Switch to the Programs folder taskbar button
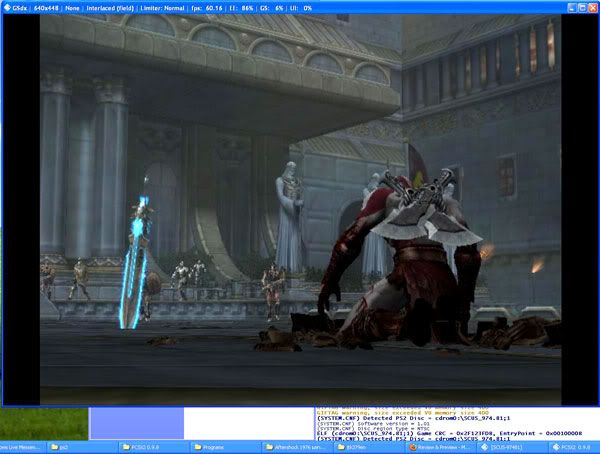This screenshot has width=600, height=454. 225,447
